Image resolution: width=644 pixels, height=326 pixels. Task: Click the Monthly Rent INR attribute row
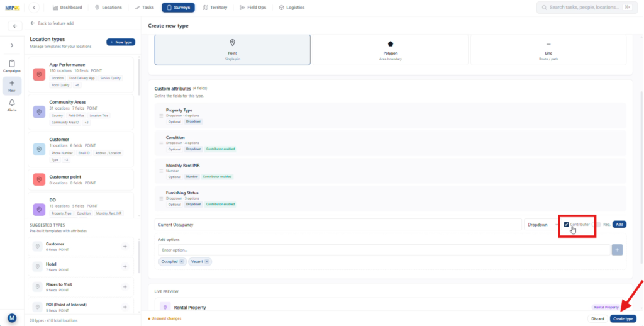(x=390, y=171)
